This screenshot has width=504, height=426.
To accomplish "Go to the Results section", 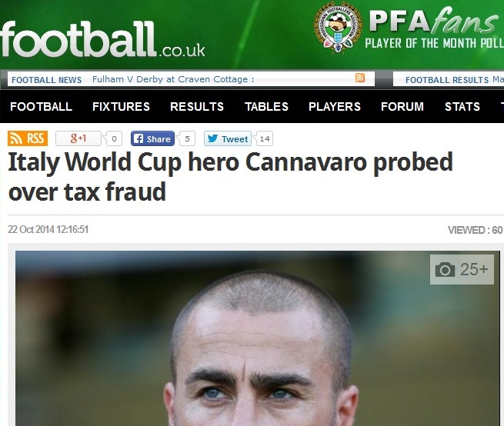I will [x=197, y=106].
